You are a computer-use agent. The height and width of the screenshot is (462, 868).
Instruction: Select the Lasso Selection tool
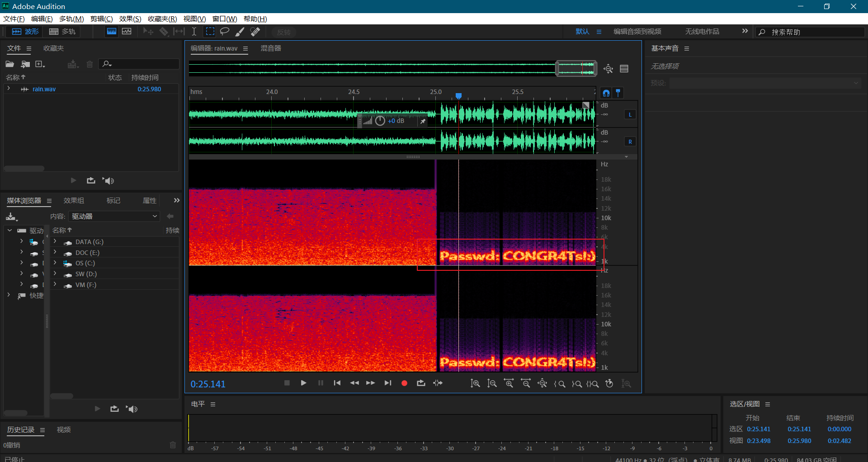(225, 32)
